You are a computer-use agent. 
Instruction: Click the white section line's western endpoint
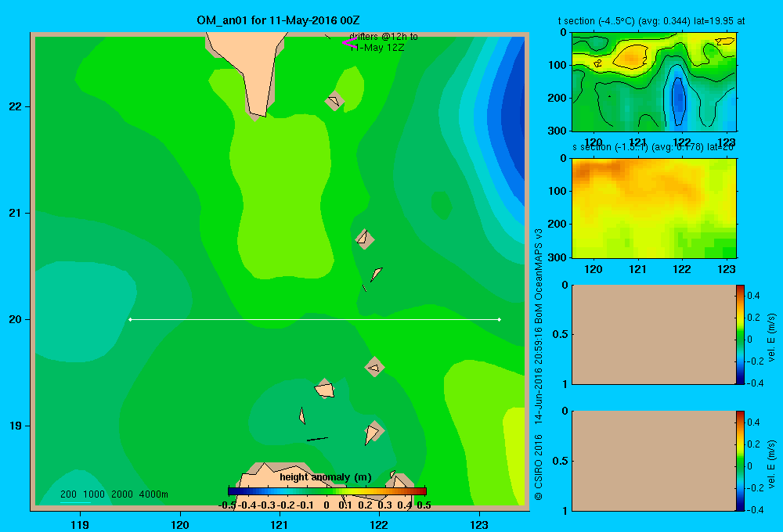130,319
